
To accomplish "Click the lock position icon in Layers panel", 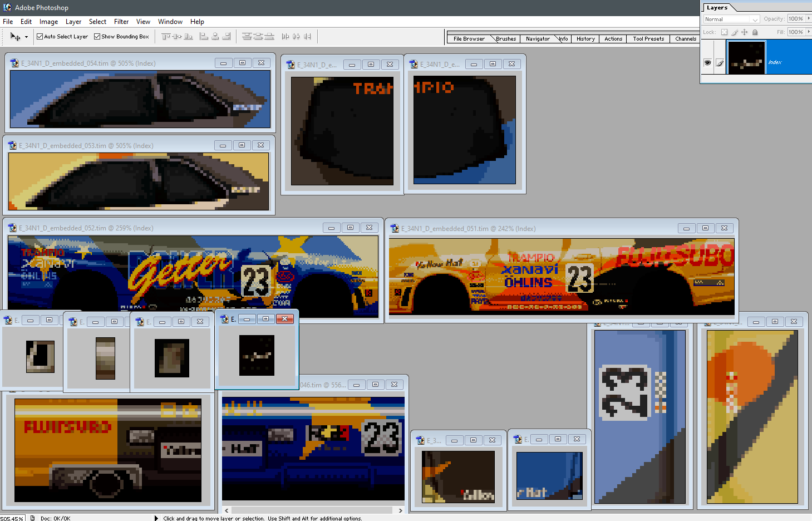I will point(745,32).
